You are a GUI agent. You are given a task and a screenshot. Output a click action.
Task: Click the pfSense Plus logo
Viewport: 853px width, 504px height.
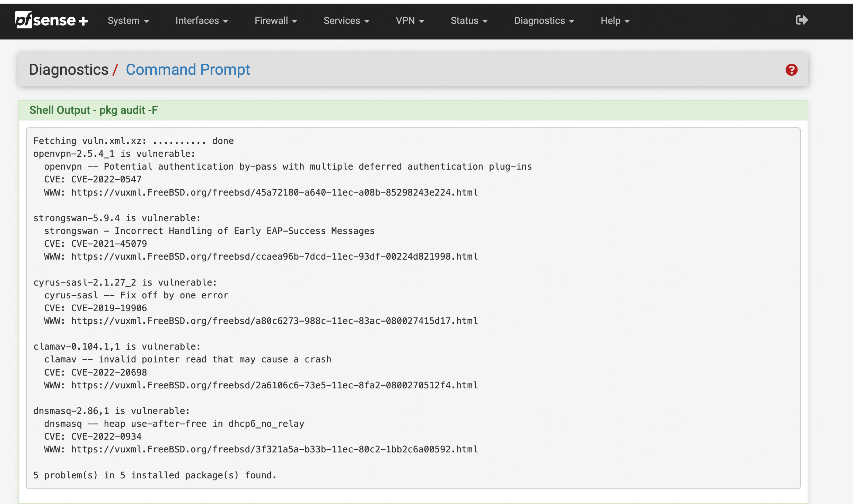click(x=51, y=20)
